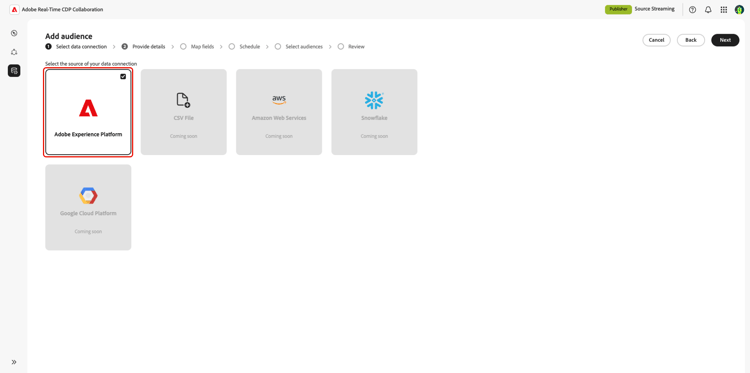
Task: Click the CSV File card label
Action: (x=184, y=118)
